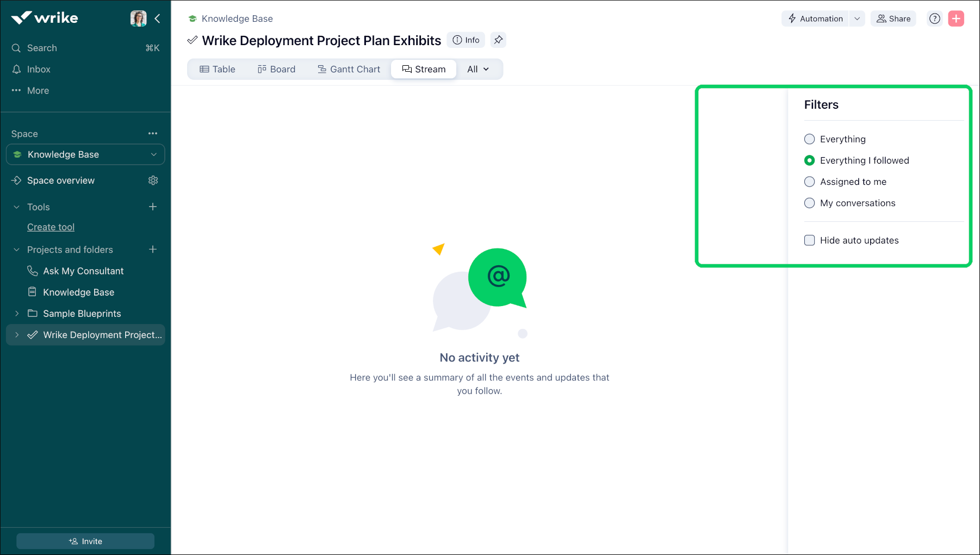Expand the Automation dropdown arrow
The image size is (980, 555).
[x=857, y=18]
